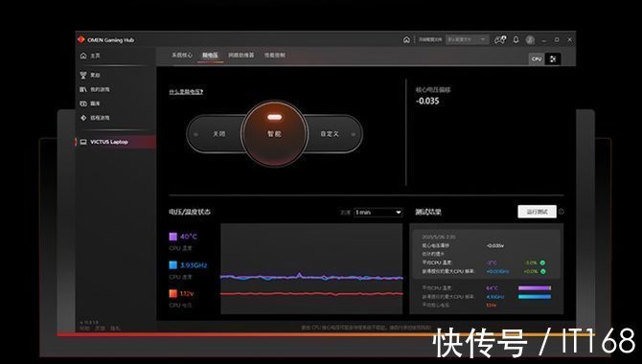
Task: Open the notifications bell
Action: coord(516,39)
